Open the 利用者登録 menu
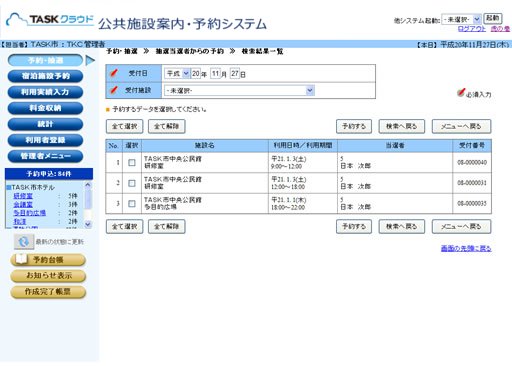Screen dimensions: 512x366 click(45, 140)
